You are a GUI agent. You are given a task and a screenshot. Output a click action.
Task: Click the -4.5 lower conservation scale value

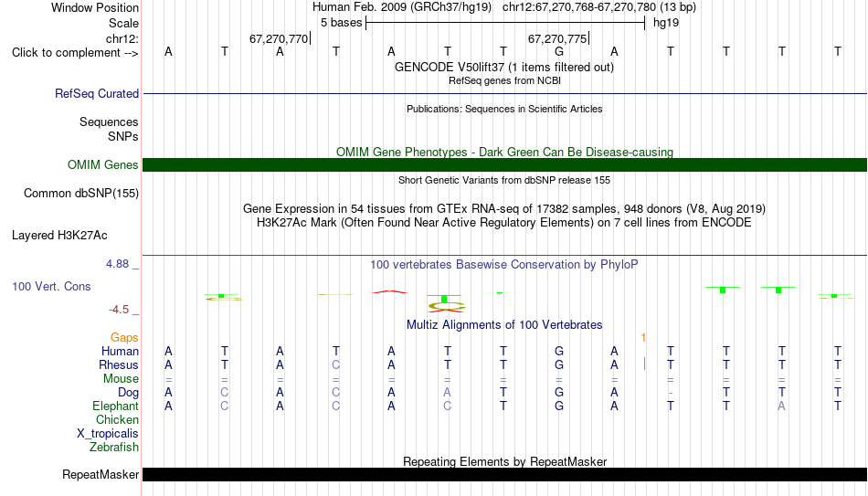[x=119, y=310]
